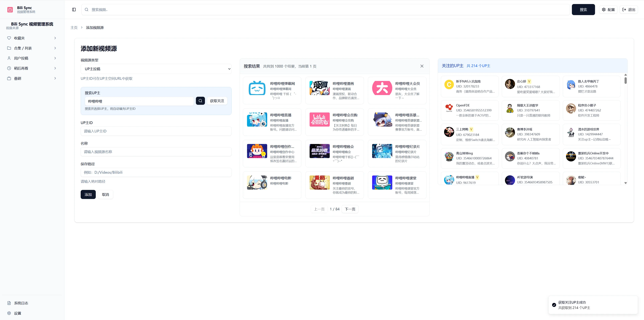The image size is (644, 320).
Task: Select 哔哩哔哩电影 search result card
Action: [x=272, y=185]
